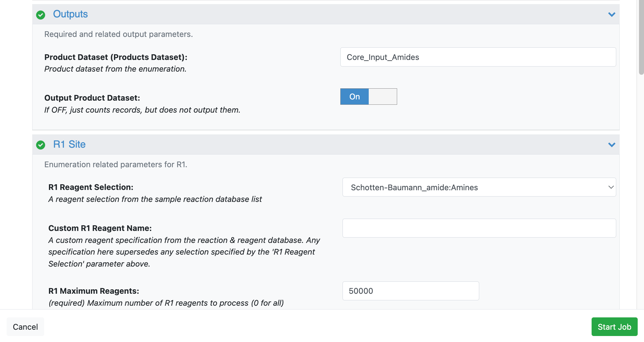Viewport: 644px width, 342px height.
Task: Toggle the Output Product Dataset switch off
Action: 355,97
